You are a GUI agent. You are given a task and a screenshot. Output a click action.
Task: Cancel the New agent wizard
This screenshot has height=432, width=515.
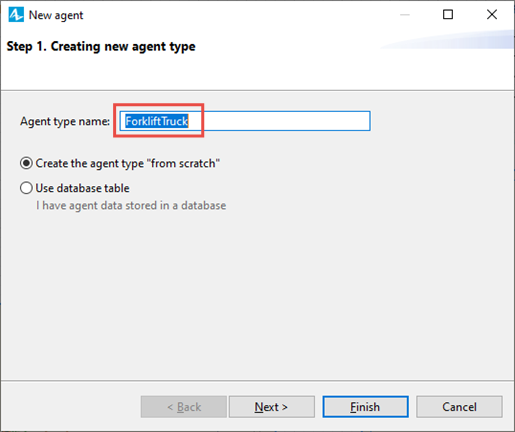(459, 407)
